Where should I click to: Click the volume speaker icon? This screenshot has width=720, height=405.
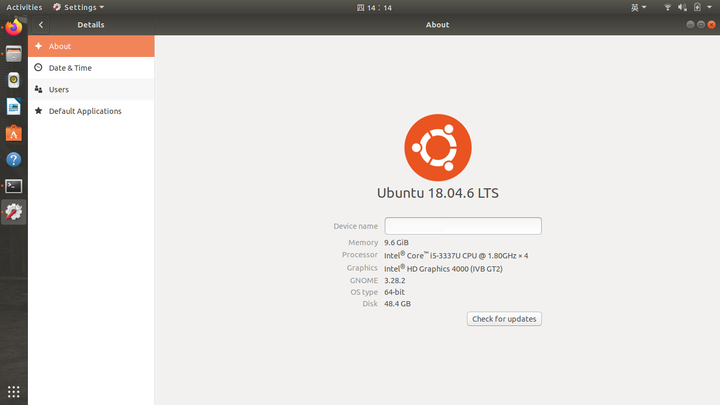click(x=682, y=7)
